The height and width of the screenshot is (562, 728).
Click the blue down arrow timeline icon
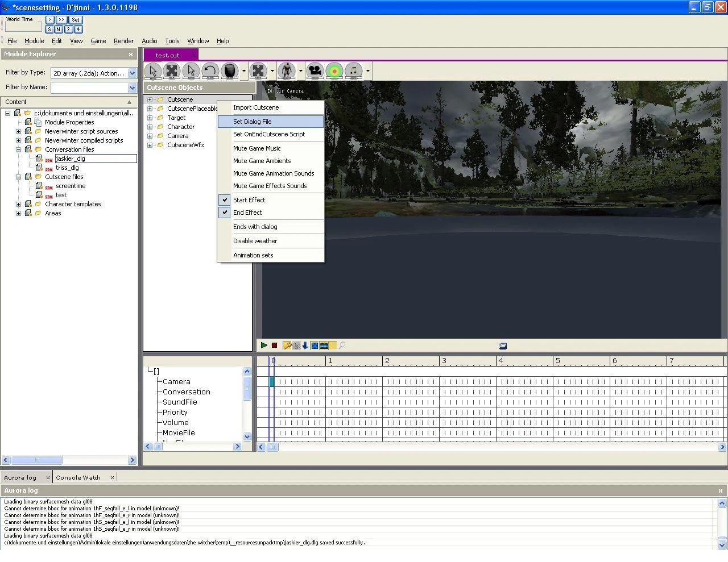305,345
